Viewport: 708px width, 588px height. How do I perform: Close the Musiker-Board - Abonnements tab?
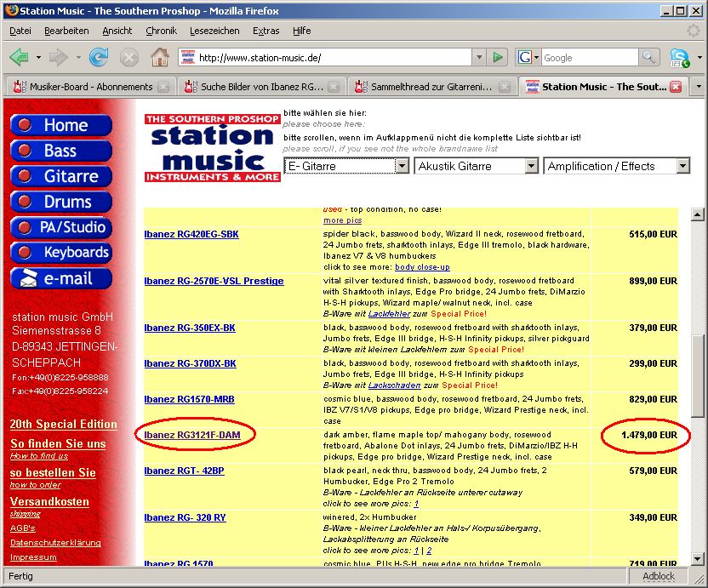(163, 87)
